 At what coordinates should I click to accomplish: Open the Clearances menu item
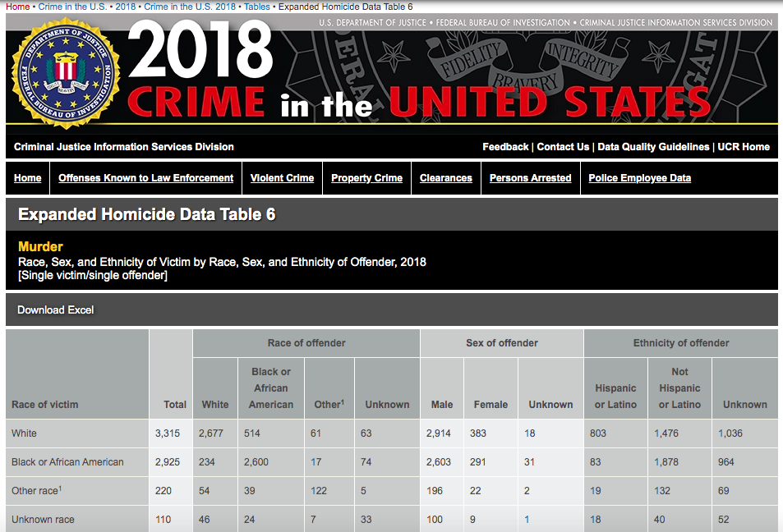(x=446, y=178)
